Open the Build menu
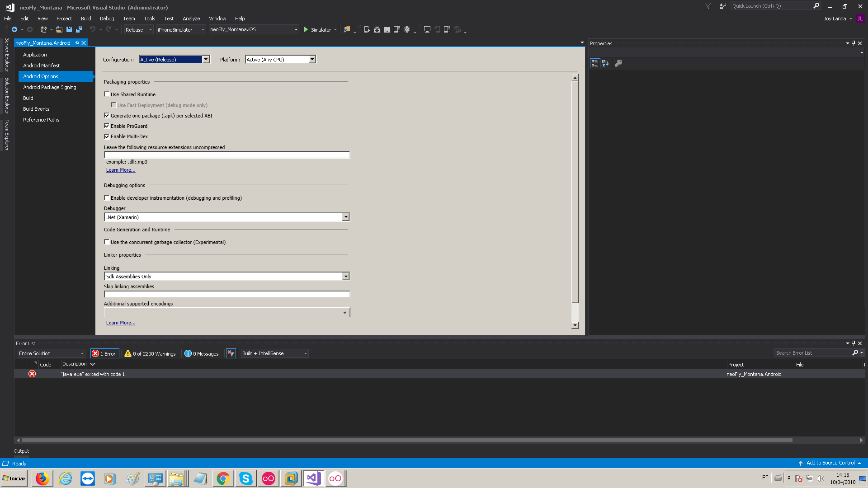 (86, 19)
